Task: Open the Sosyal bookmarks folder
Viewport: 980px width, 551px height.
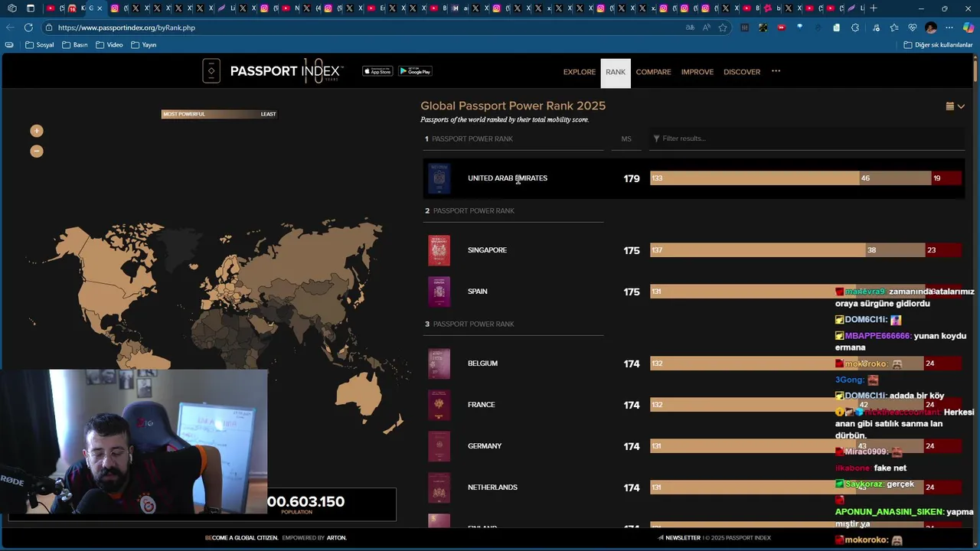Action: click(40, 45)
